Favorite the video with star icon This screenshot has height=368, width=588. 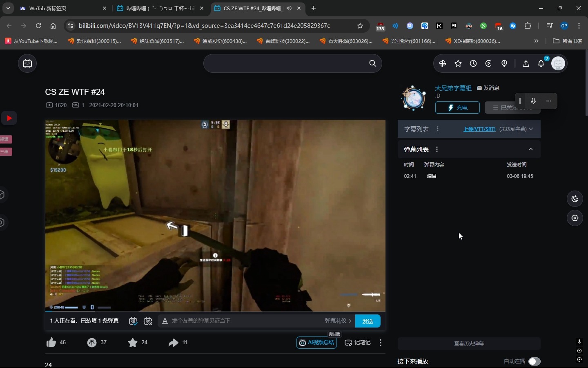point(133,342)
